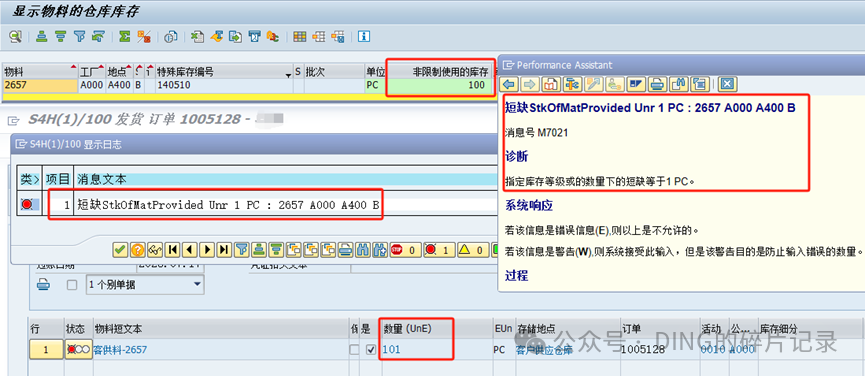
Task: Export stock list to spreadsheet
Action: tap(197, 37)
